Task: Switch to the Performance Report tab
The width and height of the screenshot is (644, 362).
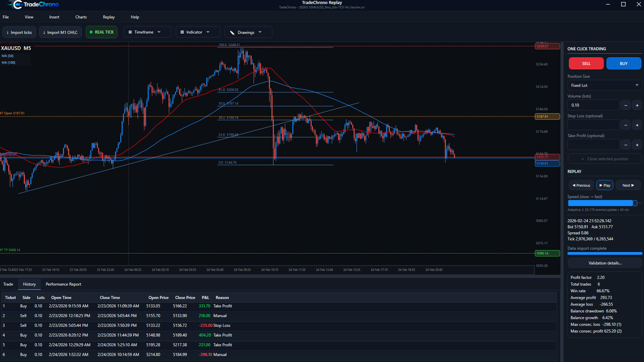Action: coord(63,284)
